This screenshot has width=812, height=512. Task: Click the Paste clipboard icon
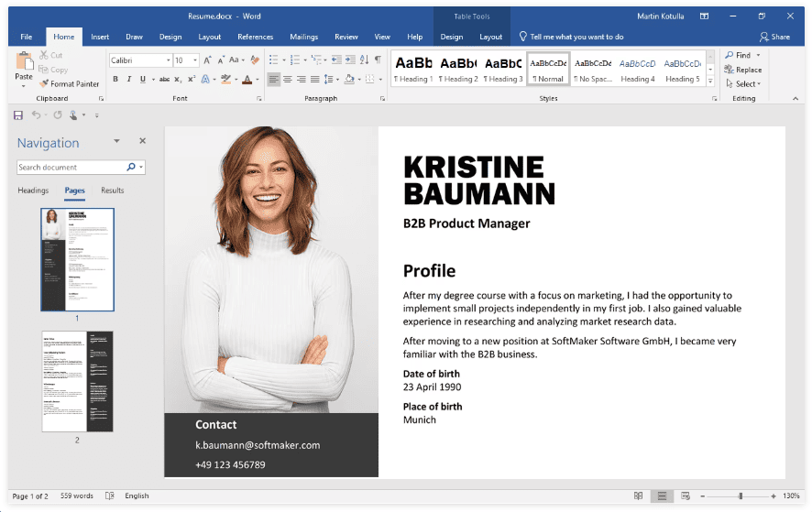[x=24, y=61]
